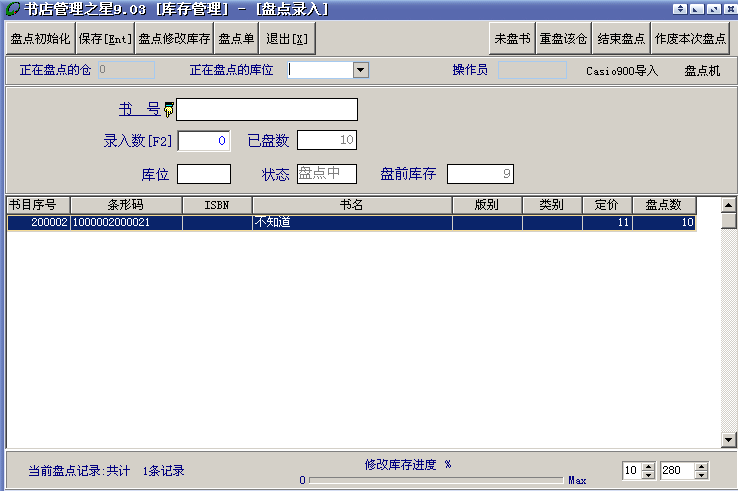Image resolution: width=738 pixels, height=491 pixels.
Task: Show 未盘书 items
Action: tap(511, 39)
